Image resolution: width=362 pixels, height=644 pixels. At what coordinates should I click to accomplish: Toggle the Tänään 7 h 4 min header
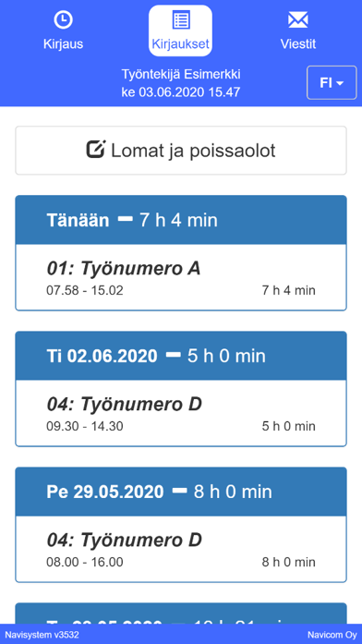coord(181,220)
